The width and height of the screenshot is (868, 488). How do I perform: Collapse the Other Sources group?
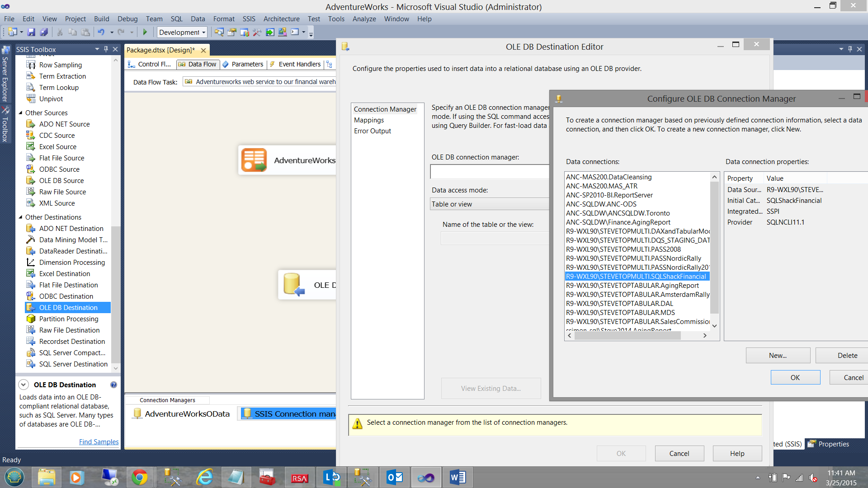tap(20, 113)
